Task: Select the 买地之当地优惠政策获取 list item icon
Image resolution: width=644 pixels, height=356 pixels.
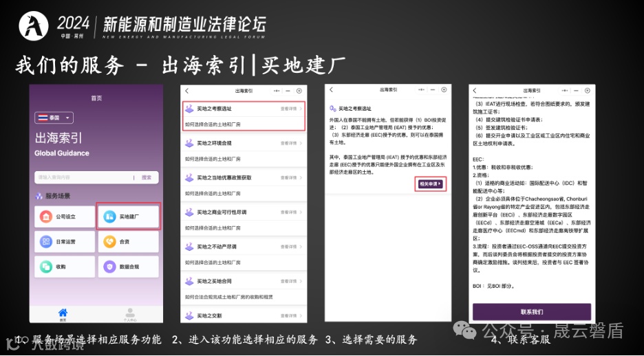Action: click(189, 177)
